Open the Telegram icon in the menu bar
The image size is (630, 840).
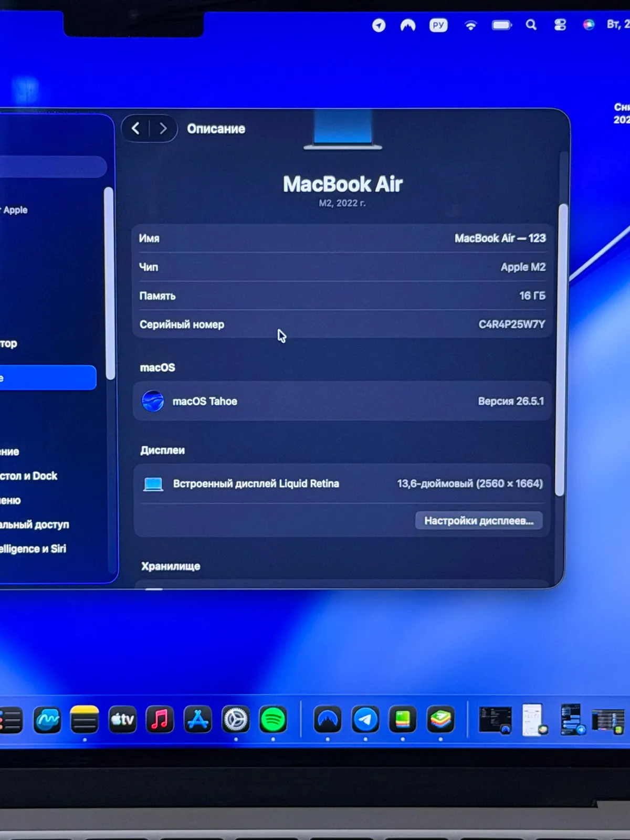379,25
